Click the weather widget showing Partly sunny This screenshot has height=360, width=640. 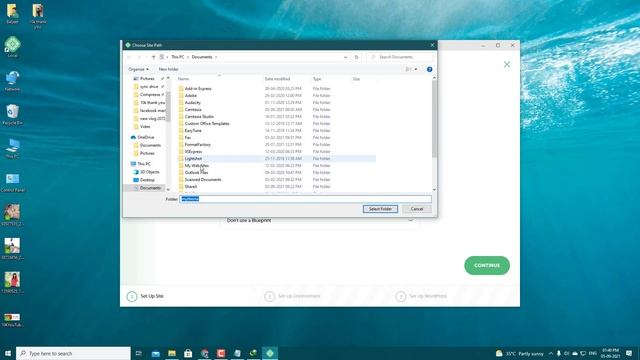[520, 353]
